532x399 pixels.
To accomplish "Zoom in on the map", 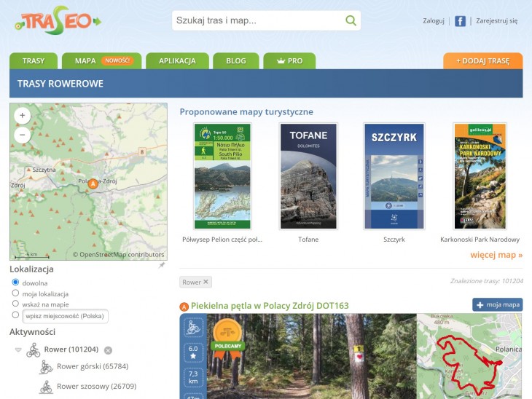I will 23,115.
